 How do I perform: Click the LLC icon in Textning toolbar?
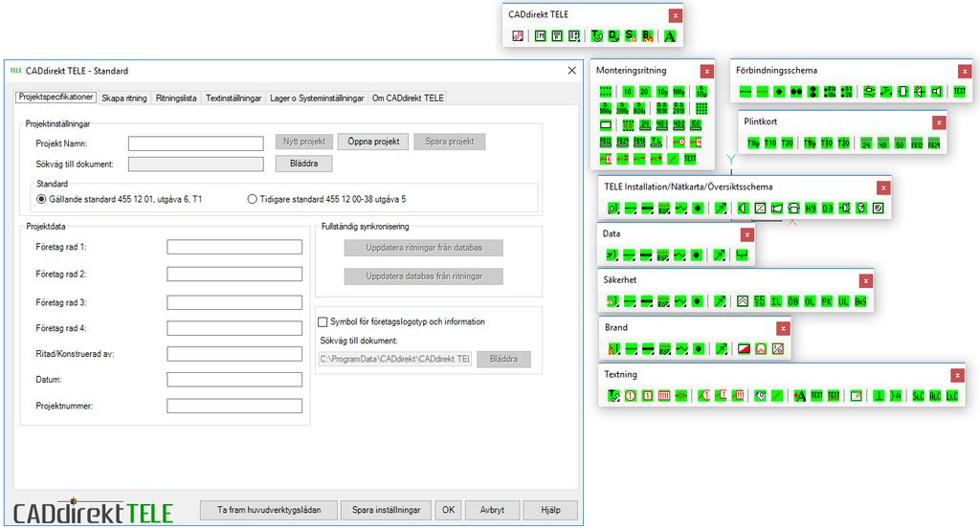point(952,395)
